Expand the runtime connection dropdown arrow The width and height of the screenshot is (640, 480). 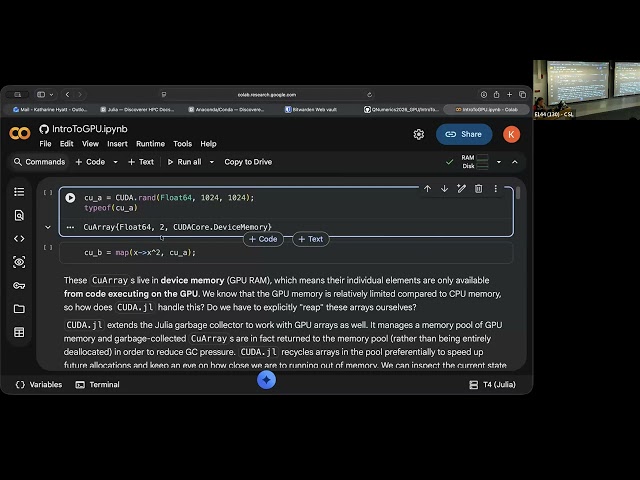click(498, 162)
